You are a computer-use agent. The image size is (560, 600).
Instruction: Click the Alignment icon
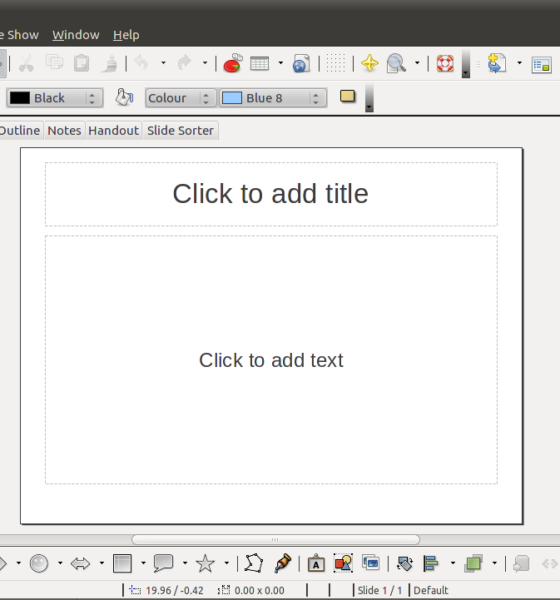[431, 563]
